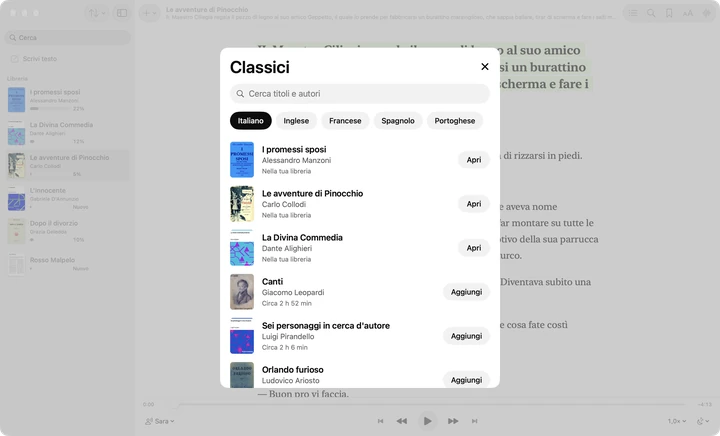Switch to the Inglese language filter
The width and height of the screenshot is (720, 436).
[x=296, y=121]
